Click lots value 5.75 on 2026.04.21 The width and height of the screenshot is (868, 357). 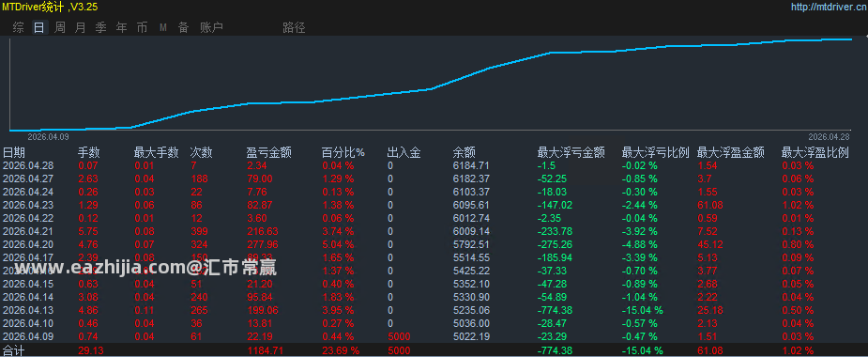87,231
